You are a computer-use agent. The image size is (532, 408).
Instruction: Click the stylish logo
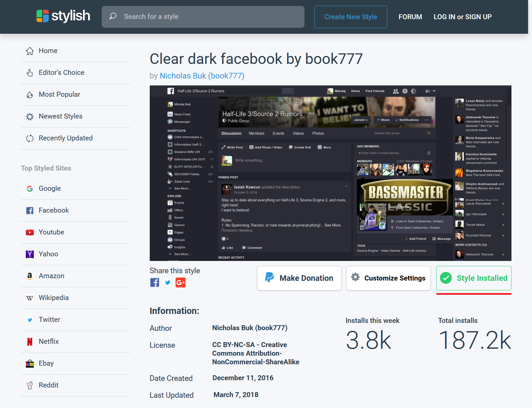point(63,16)
